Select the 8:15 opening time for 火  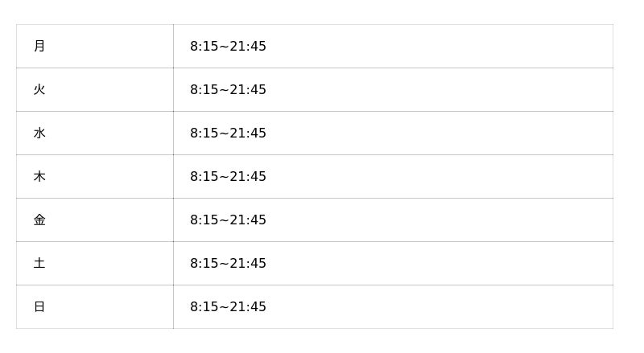coord(204,90)
